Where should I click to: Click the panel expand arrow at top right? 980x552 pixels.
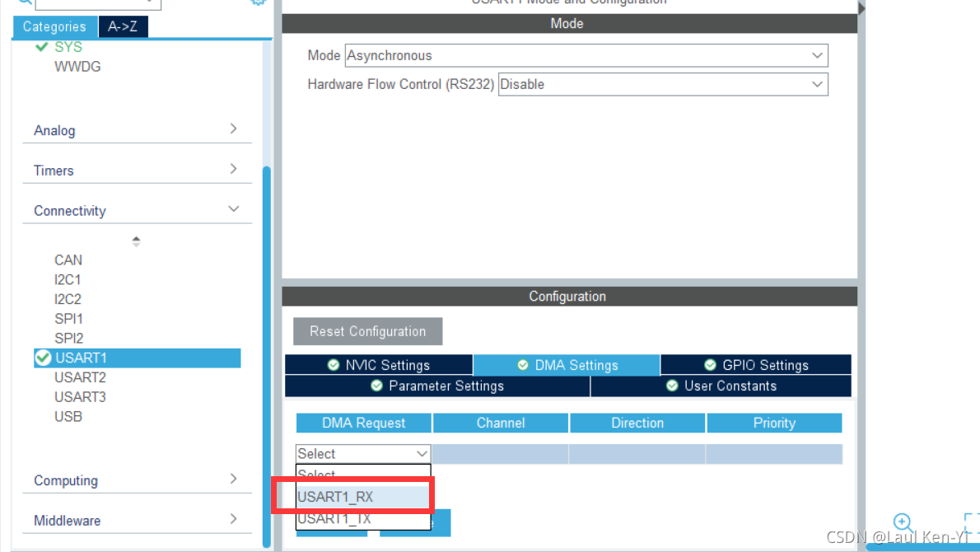860,7
